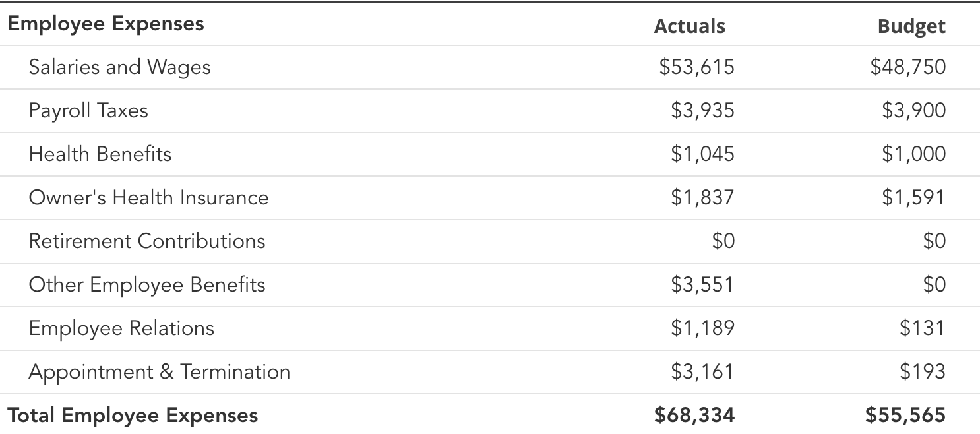Click the Employee Expenses section header
Screen dimensions: 980x434
[106, 24]
